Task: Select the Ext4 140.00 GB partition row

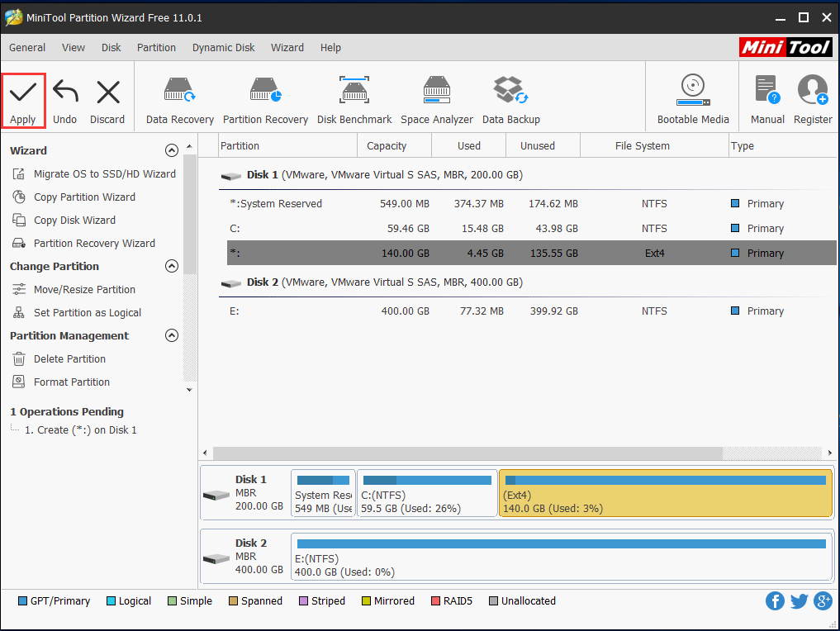Action: tap(531, 253)
